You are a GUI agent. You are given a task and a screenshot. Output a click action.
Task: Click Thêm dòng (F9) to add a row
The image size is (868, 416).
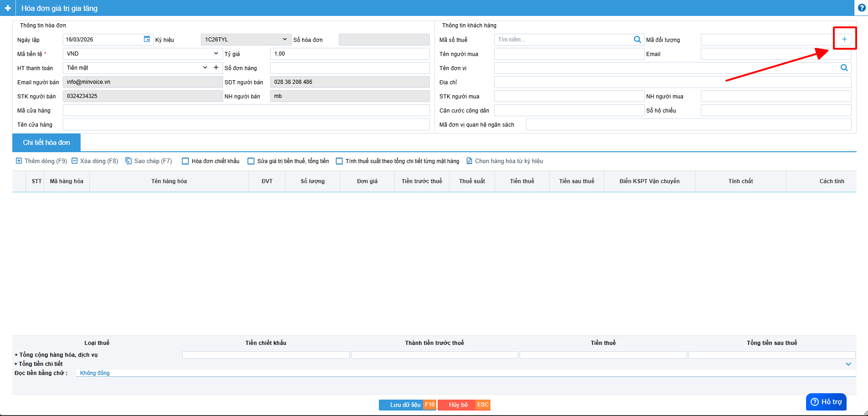[x=41, y=161]
